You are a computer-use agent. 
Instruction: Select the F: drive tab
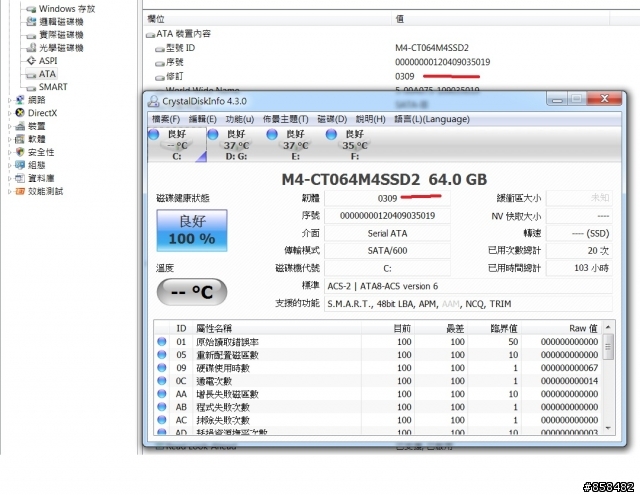(354, 144)
